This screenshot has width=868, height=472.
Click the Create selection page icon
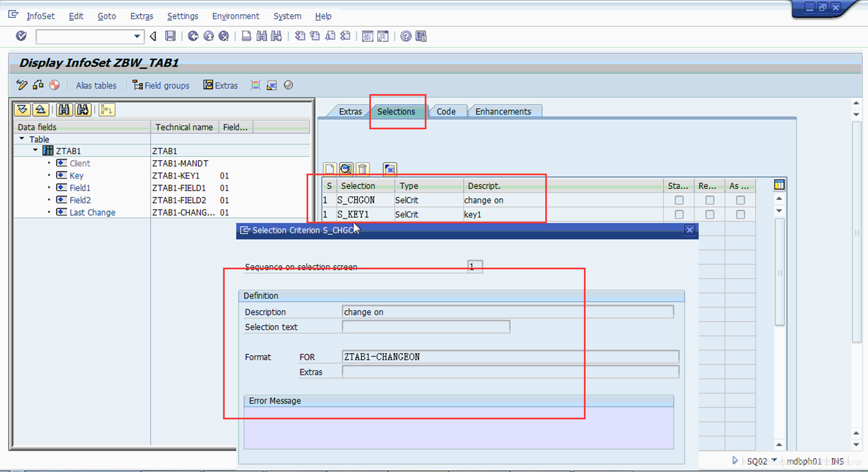[x=330, y=169]
